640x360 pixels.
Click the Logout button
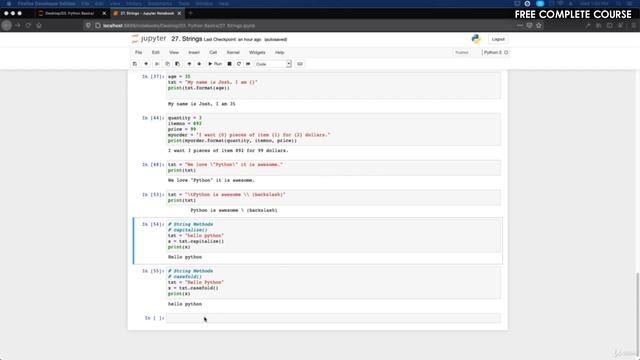pyautogui.click(x=498, y=39)
